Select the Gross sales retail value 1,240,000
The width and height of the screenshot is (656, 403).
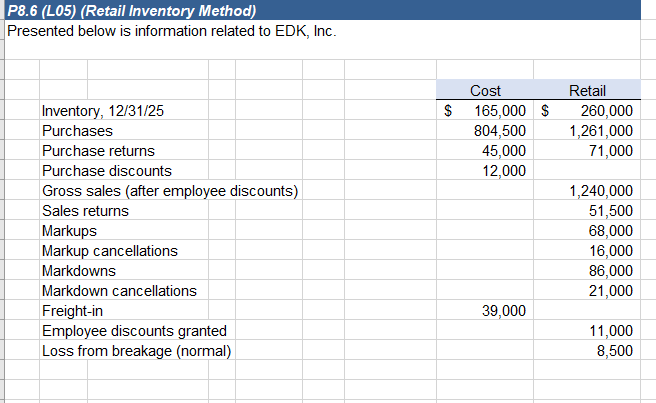point(587,191)
